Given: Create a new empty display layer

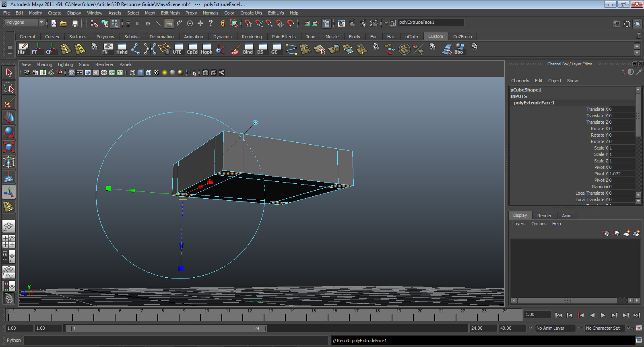Looking at the screenshot, I should [x=626, y=233].
